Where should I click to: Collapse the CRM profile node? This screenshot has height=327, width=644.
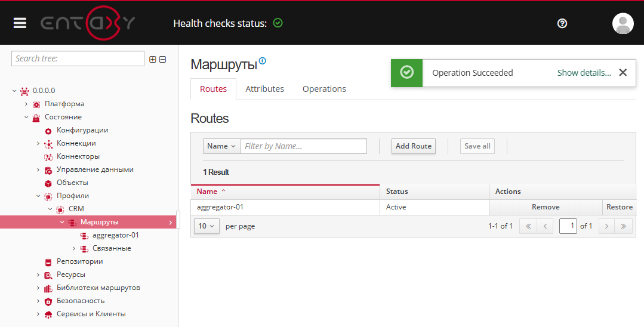(50, 209)
